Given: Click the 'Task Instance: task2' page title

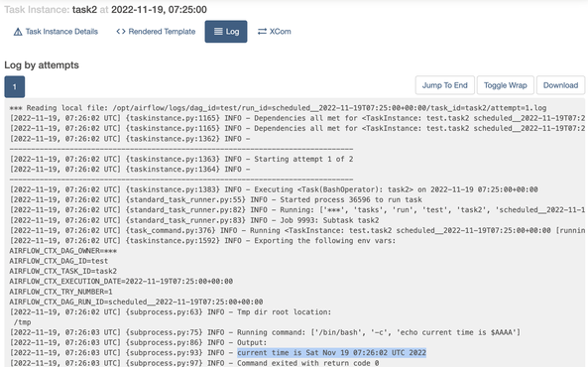Looking at the screenshot, I should 105,9.
